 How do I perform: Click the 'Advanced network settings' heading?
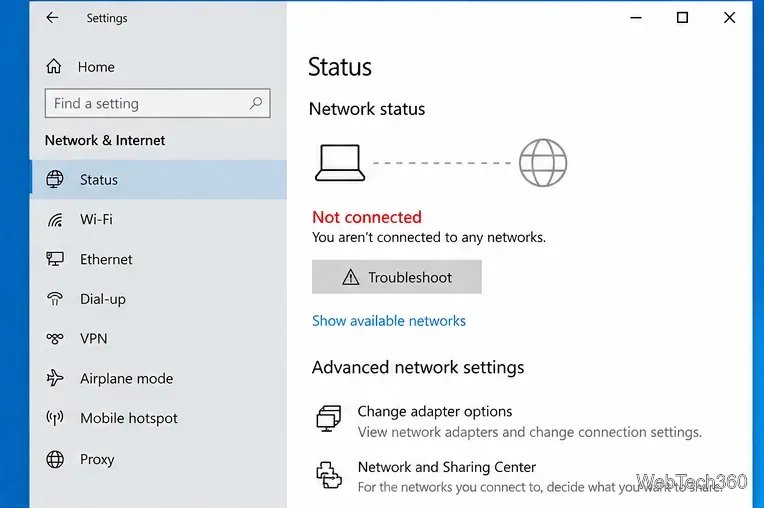pos(418,367)
